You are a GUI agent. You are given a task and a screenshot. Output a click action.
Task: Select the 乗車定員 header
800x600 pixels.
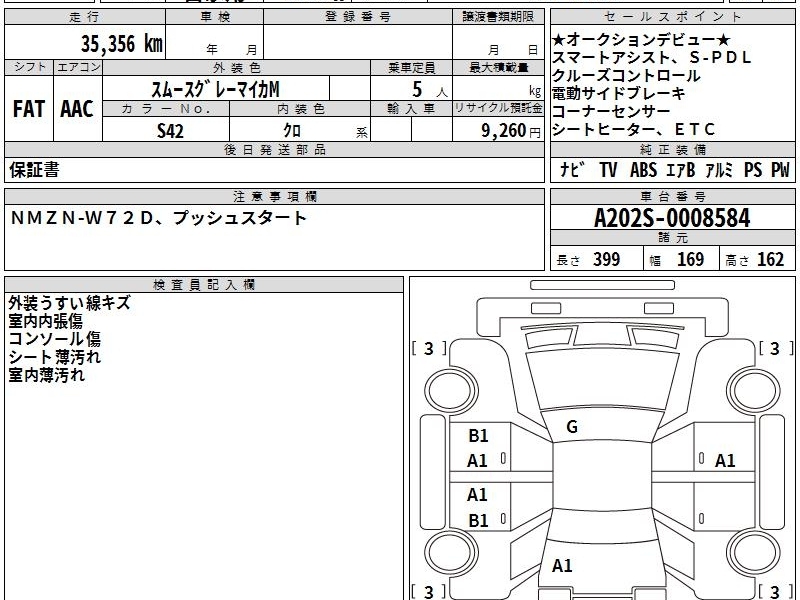click(411, 67)
